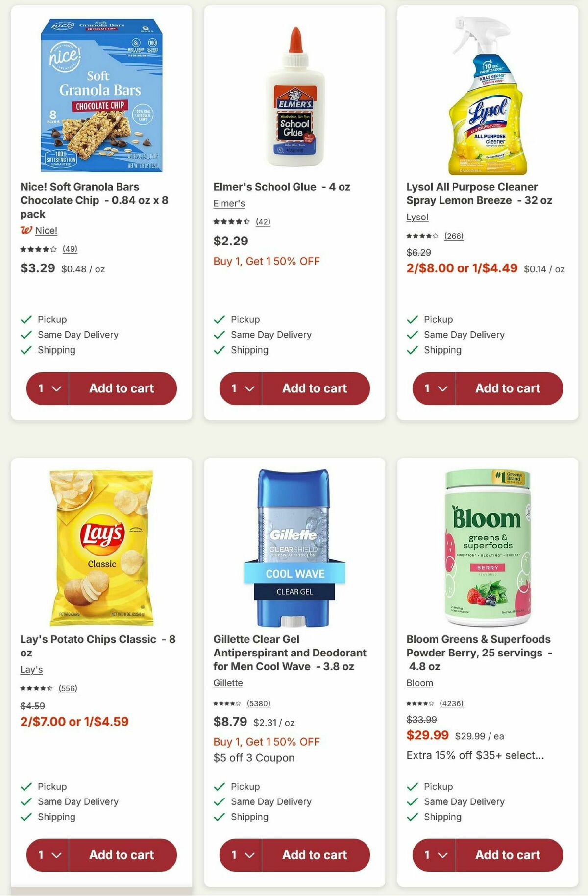588x896 pixels.
Task: Open the quantity dropdown for Nice! granola bars
Action: (47, 388)
